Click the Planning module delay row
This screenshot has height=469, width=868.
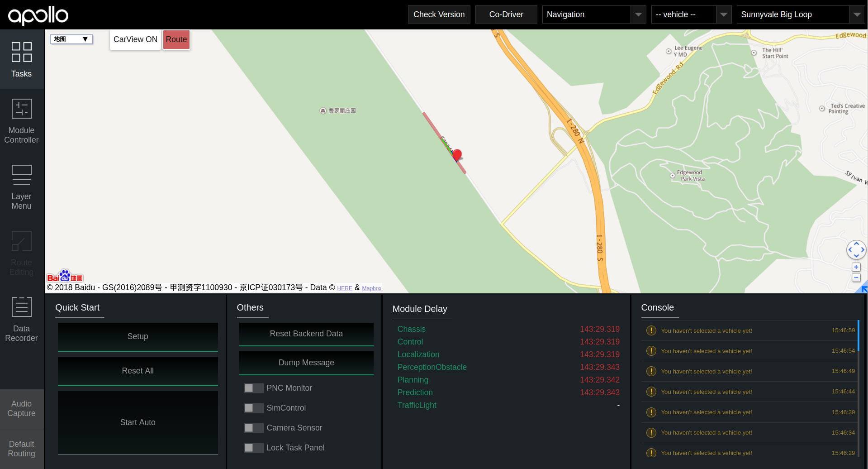[508, 380]
